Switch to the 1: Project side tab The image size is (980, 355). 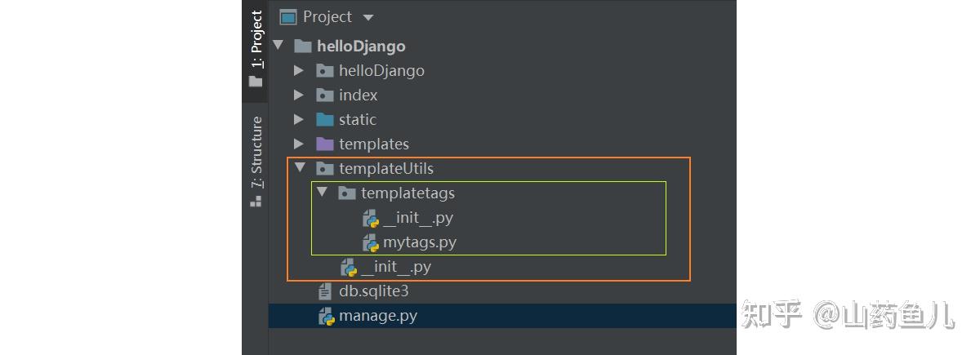[x=256, y=47]
